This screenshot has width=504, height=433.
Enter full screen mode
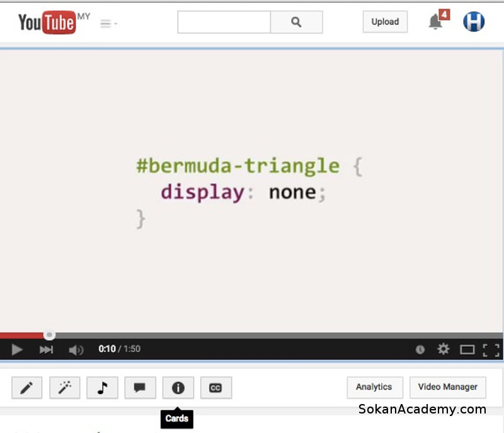pos(491,349)
